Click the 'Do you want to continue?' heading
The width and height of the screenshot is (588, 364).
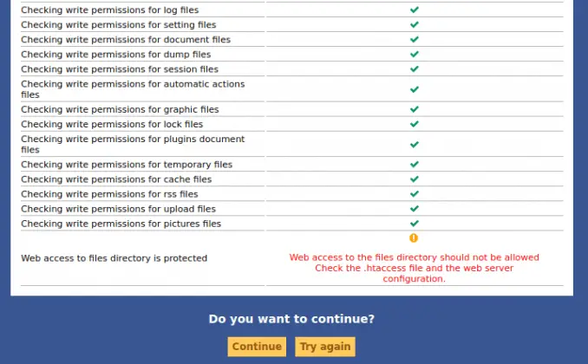tap(291, 319)
